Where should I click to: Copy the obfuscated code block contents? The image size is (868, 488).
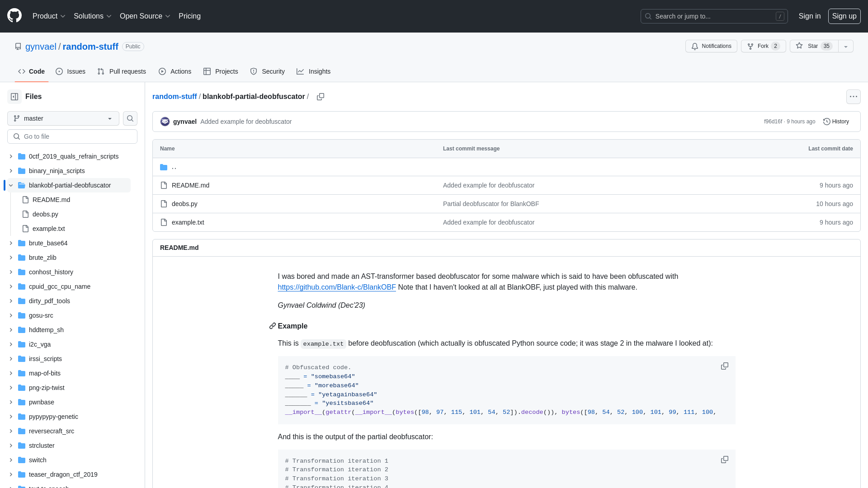click(x=724, y=366)
